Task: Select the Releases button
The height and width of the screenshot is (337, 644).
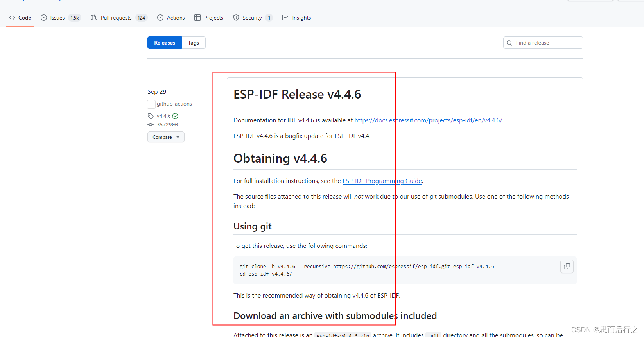Action: tap(165, 43)
